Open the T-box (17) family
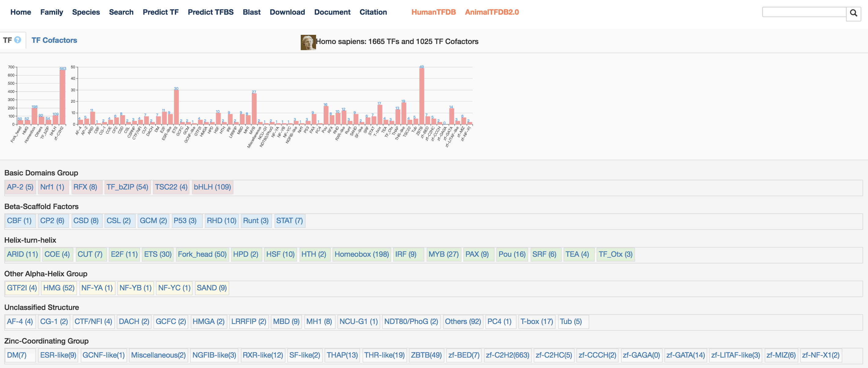The width and height of the screenshot is (868, 368). click(536, 322)
